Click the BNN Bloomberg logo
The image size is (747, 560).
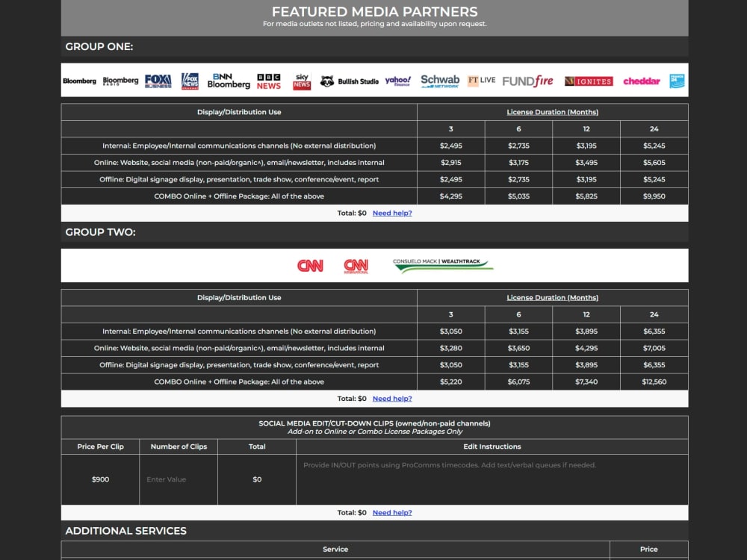[x=229, y=81]
